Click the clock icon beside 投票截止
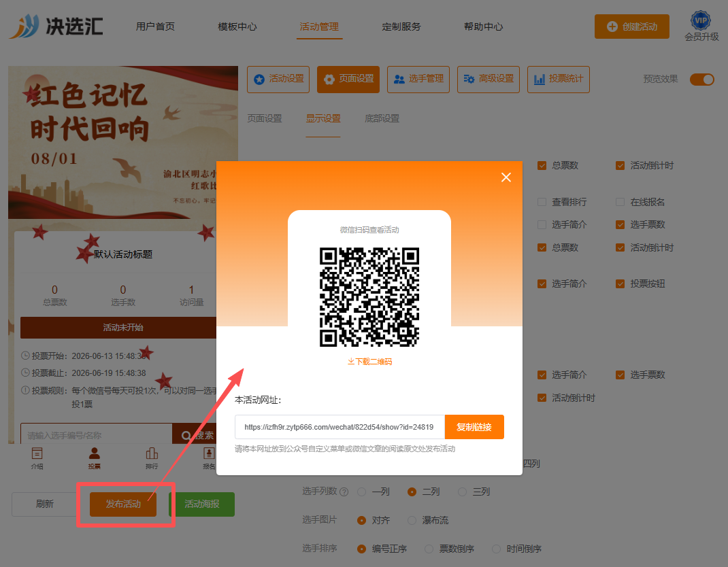Image resolution: width=728 pixels, height=567 pixels. pyautogui.click(x=26, y=373)
